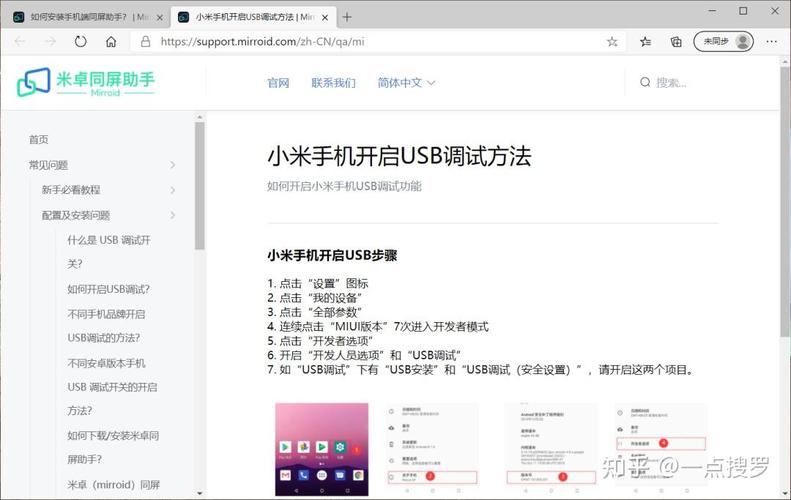Click the search magnifier icon
The image size is (791, 500).
coord(645,82)
